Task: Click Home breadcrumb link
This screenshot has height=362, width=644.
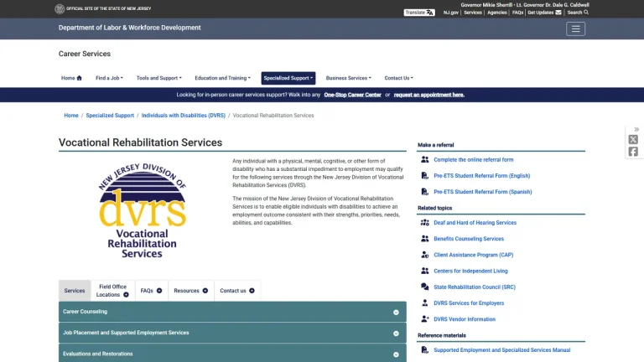Action: coord(71,116)
